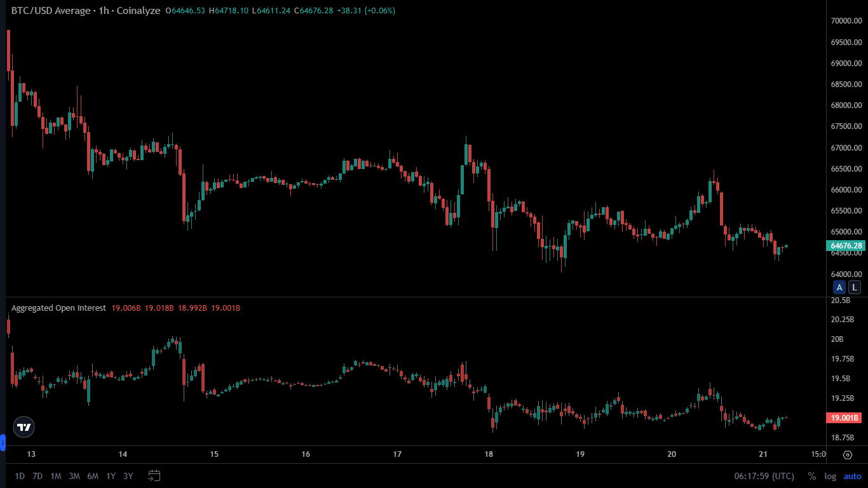This screenshot has height=488, width=868.
Task: Click the open interest label 19.001B
Action: point(844,417)
